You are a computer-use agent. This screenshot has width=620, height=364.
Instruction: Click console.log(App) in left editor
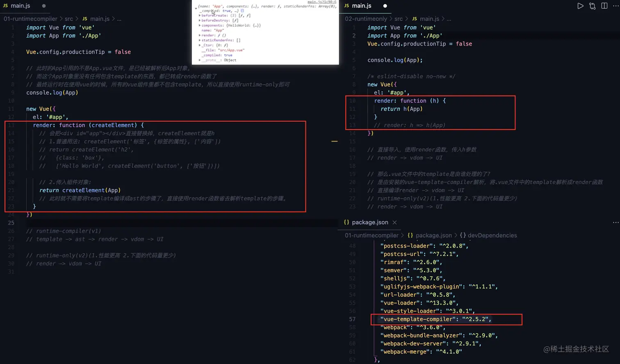[x=52, y=93]
